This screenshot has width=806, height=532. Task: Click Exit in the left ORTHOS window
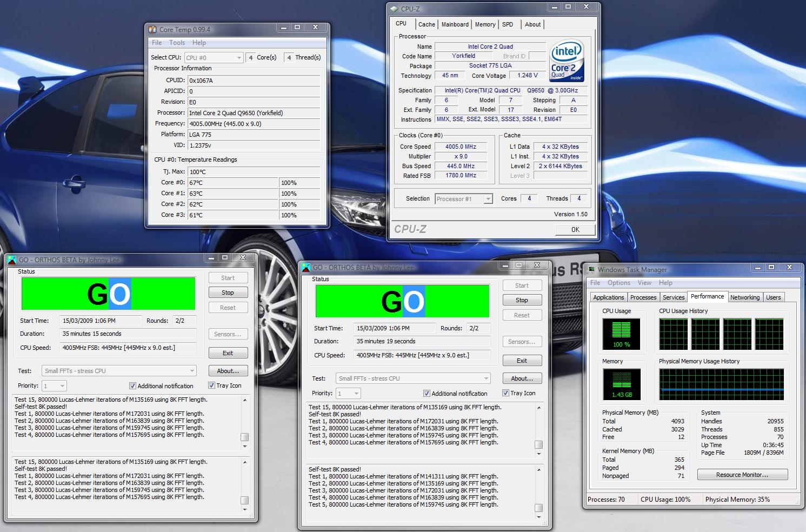(228, 353)
